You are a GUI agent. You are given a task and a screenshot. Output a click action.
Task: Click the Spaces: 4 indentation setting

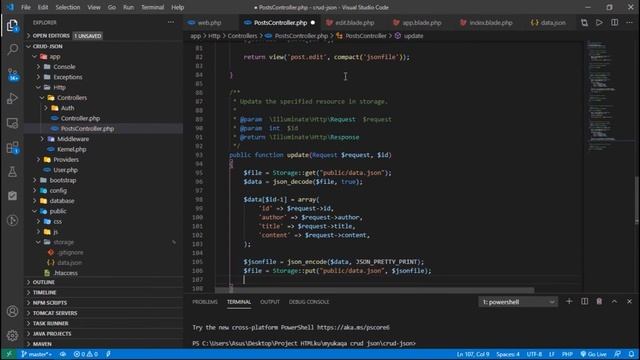coord(508,354)
